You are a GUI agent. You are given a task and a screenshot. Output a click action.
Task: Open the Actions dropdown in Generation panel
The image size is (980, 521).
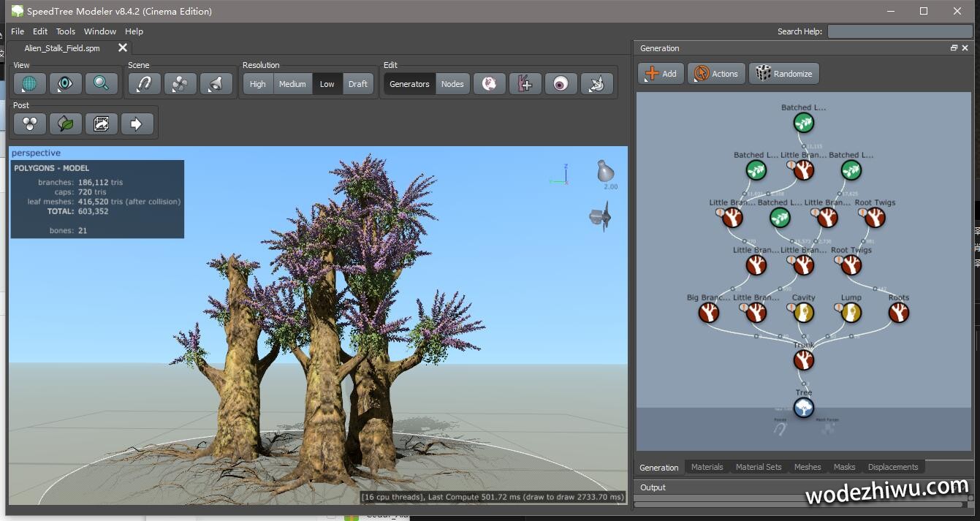point(716,73)
